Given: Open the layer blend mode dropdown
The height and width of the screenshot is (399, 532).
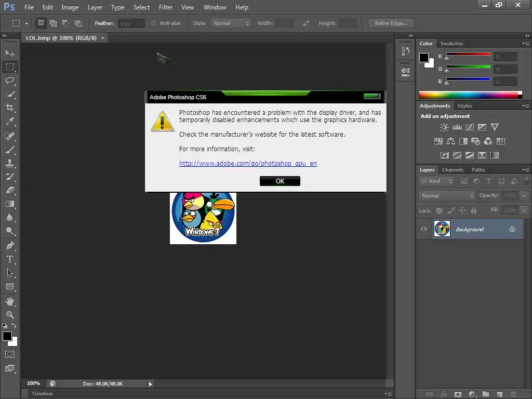Looking at the screenshot, I should 446,195.
